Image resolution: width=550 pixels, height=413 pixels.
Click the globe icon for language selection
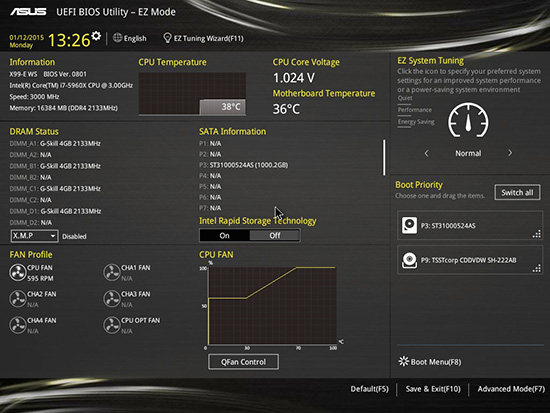click(x=117, y=38)
